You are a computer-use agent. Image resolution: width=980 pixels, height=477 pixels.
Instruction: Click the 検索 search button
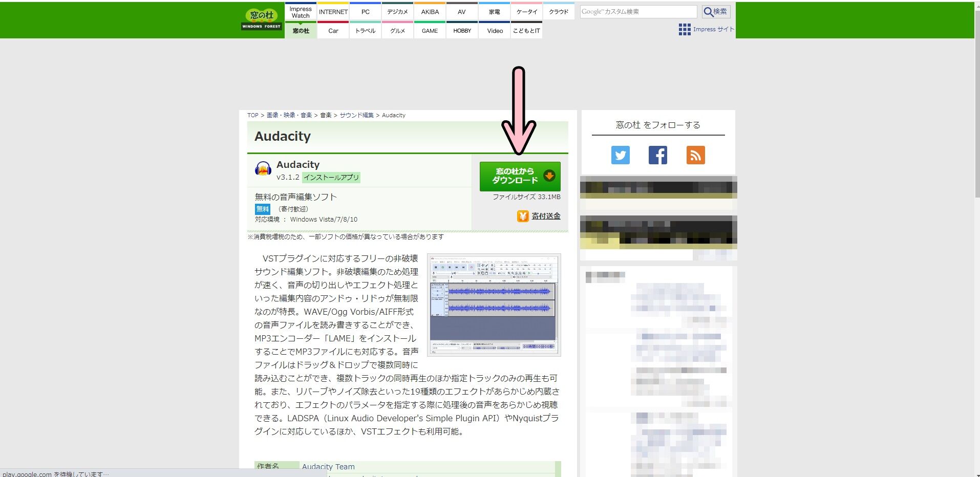point(715,12)
